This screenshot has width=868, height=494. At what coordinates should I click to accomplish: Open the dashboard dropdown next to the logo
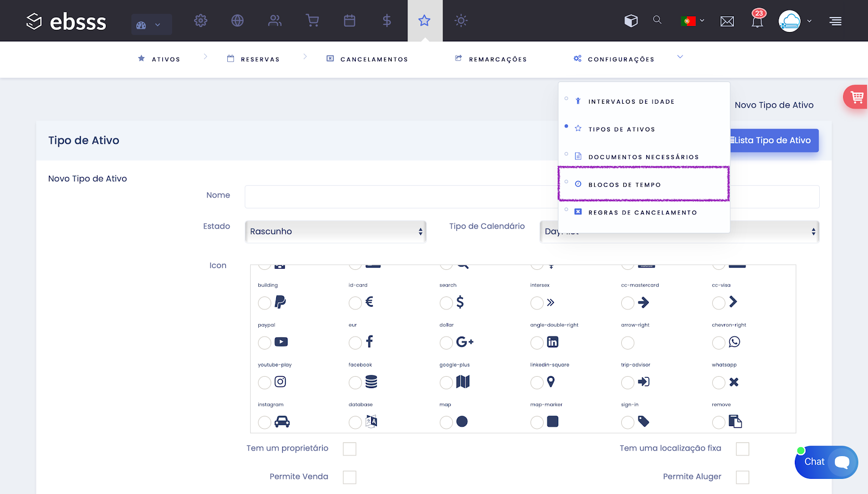[x=151, y=24]
